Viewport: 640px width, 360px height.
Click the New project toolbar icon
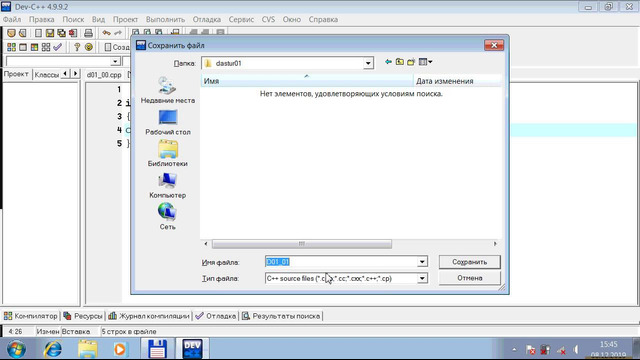click(11, 33)
